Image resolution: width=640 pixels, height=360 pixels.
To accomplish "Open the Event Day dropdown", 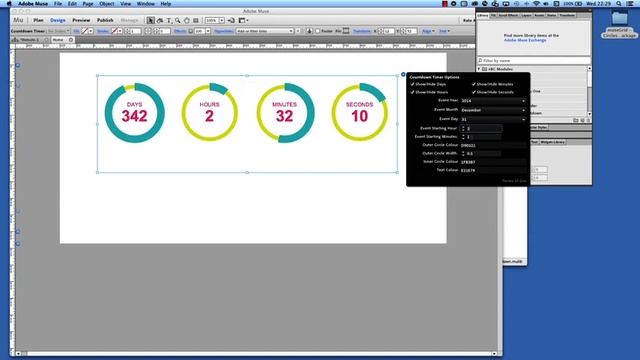I will [x=493, y=119].
